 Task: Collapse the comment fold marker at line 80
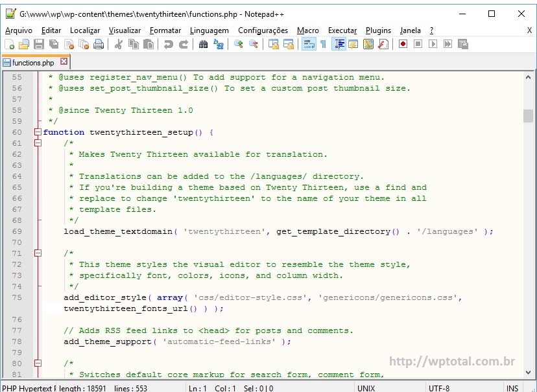coord(38,363)
